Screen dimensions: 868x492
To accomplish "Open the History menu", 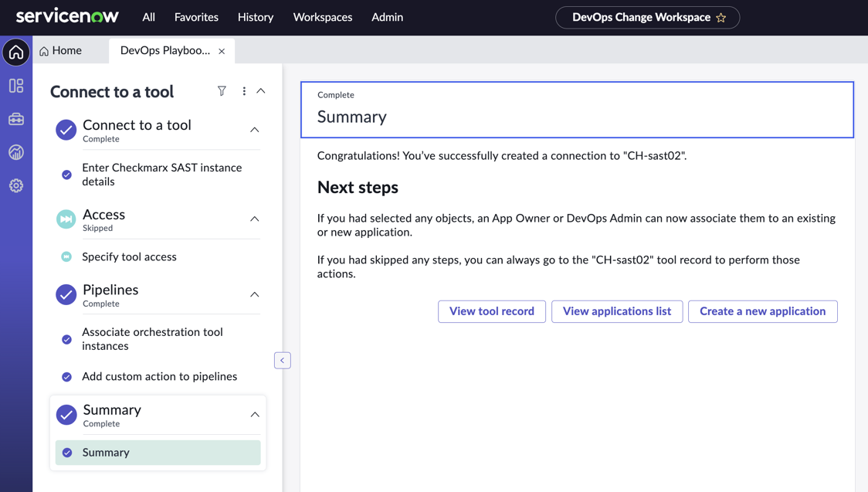I will (255, 17).
